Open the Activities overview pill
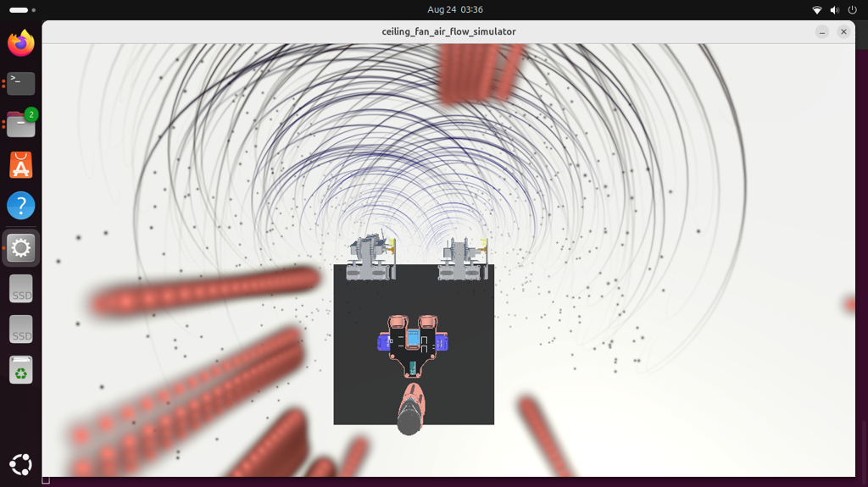Viewport: 868px width, 487px height. (x=22, y=10)
